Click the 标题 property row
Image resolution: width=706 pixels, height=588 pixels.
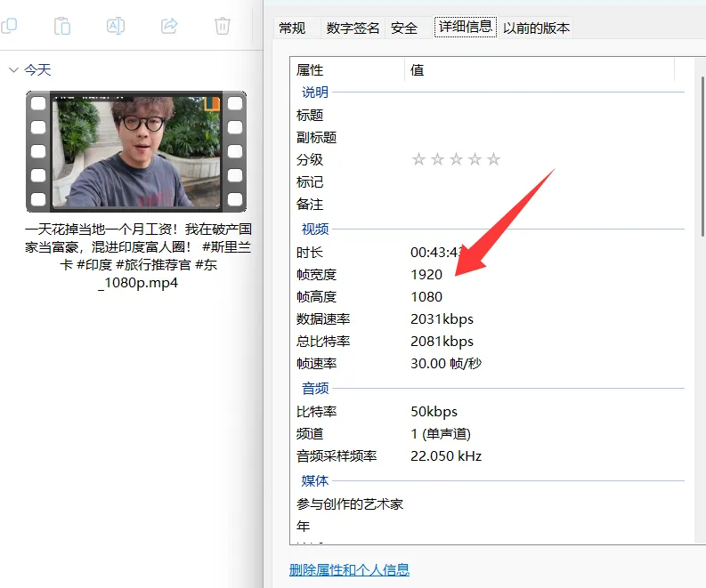[488, 115]
